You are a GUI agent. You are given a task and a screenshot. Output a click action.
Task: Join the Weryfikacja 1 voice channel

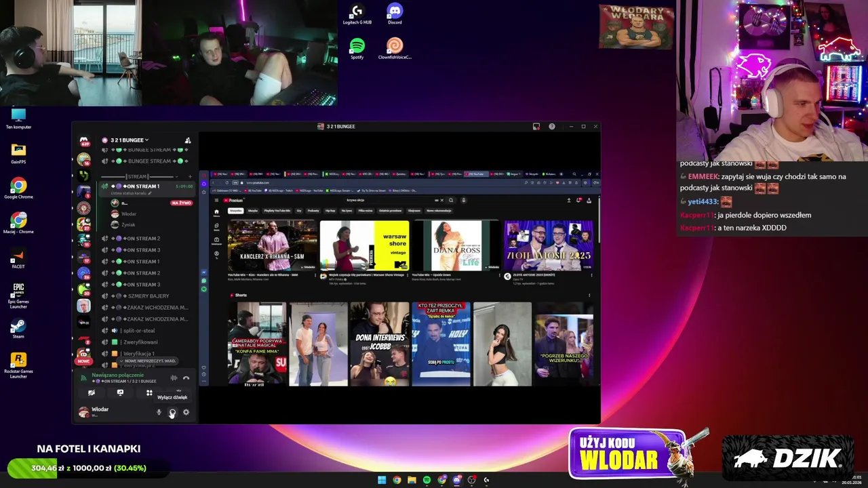click(148, 354)
